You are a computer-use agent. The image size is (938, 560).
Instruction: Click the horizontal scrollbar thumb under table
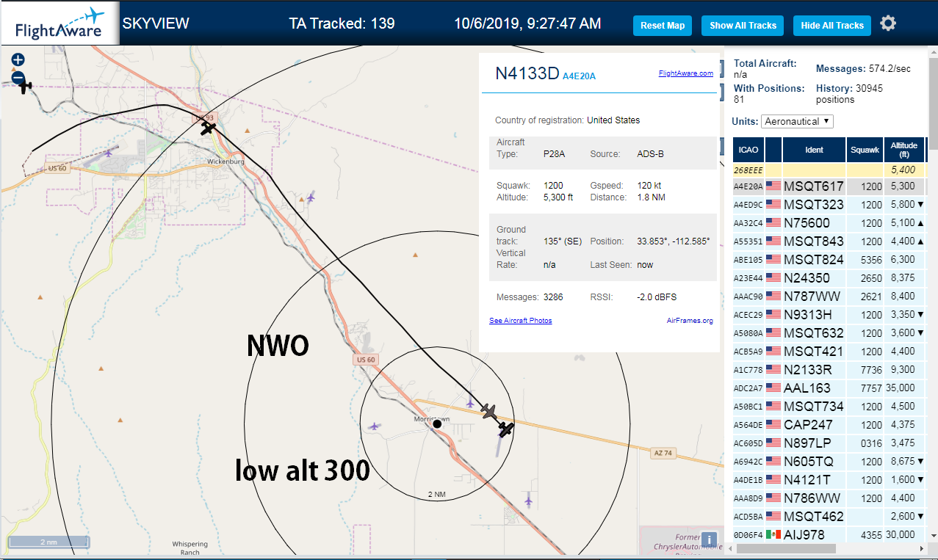click(787, 548)
